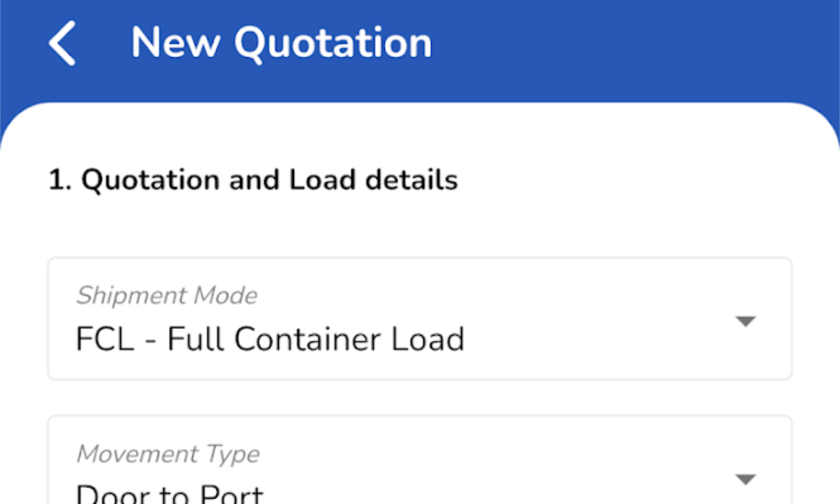Click the New Quotation title

tap(281, 42)
